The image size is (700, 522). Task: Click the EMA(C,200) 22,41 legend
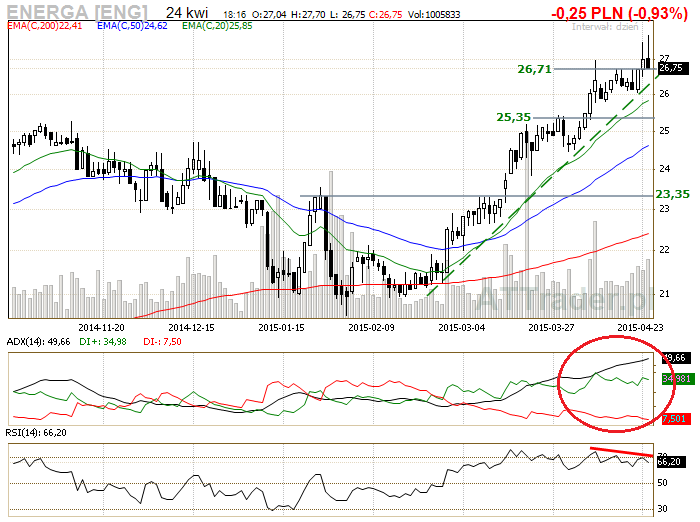click(44, 26)
